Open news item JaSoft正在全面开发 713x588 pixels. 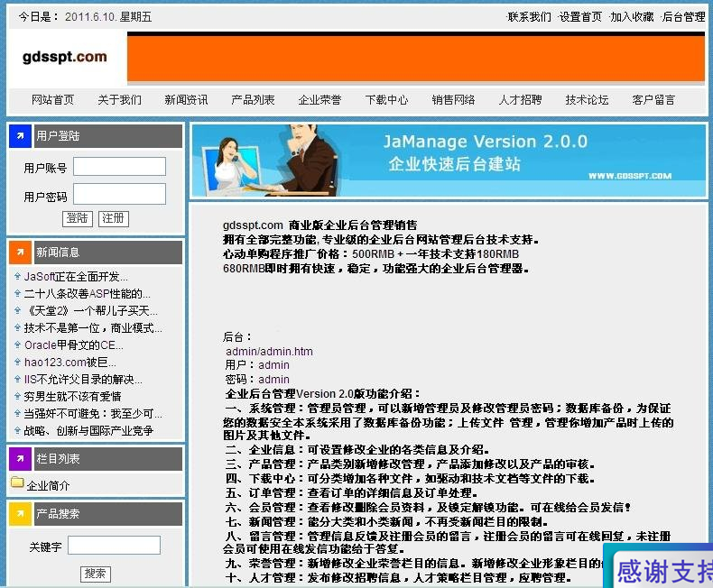point(76,276)
